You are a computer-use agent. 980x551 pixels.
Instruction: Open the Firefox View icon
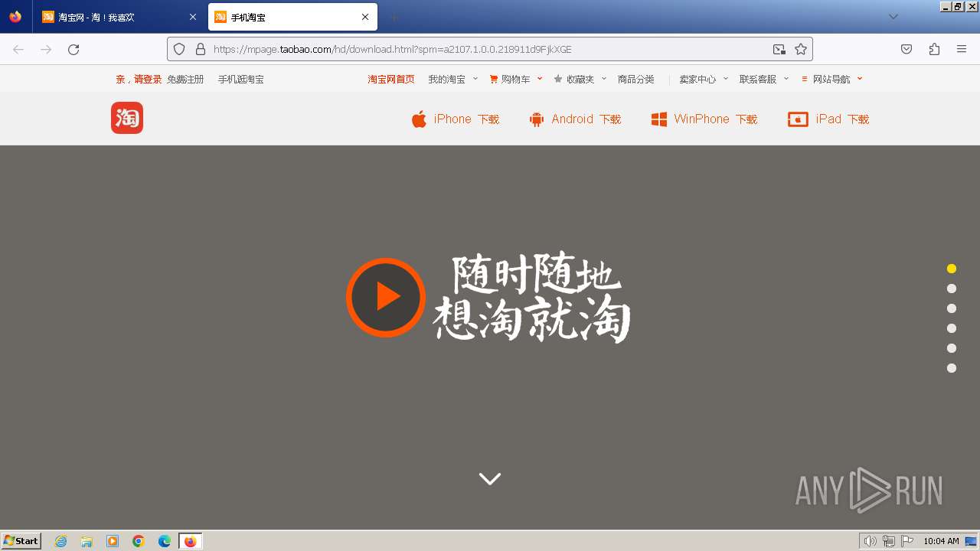pos(16,17)
